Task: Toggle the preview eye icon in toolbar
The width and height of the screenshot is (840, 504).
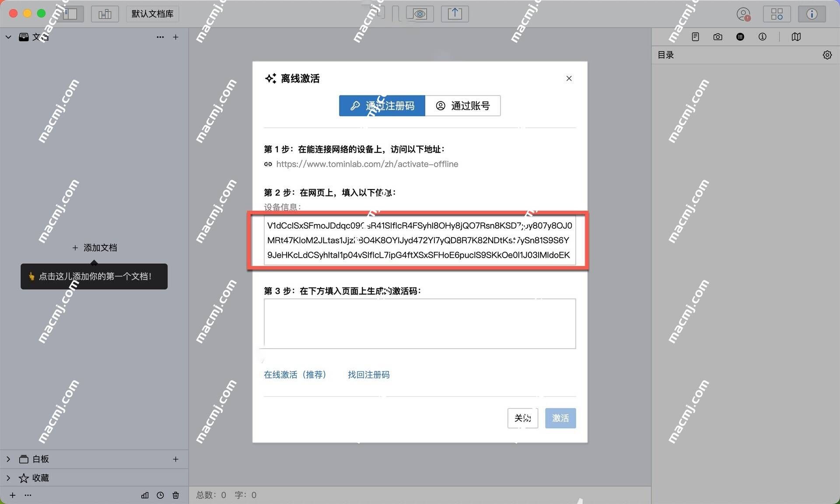Action: 420,14
